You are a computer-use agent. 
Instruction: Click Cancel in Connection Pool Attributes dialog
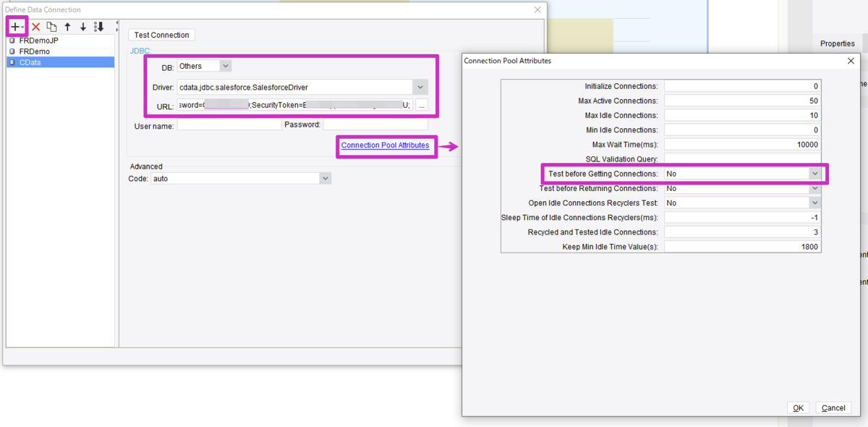(x=833, y=407)
